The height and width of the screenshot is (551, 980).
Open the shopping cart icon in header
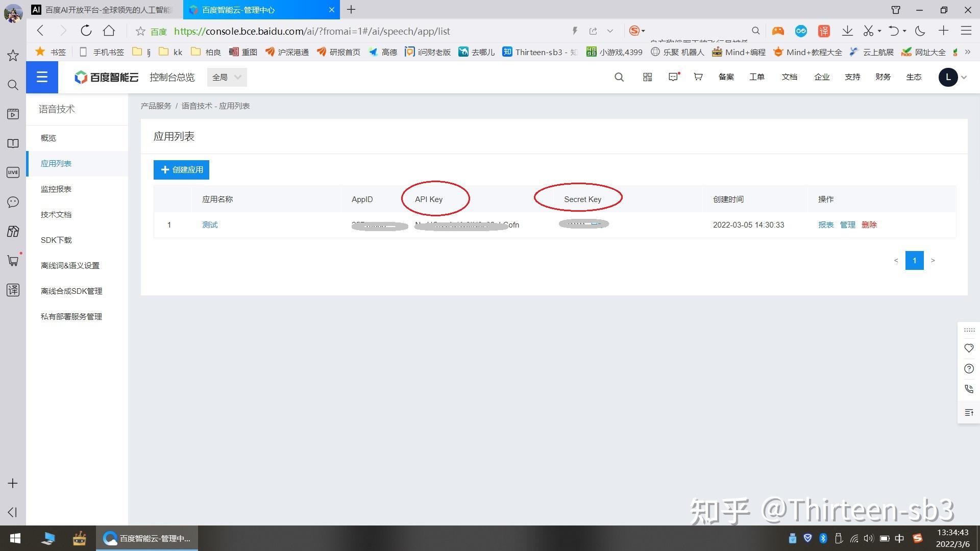point(698,77)
